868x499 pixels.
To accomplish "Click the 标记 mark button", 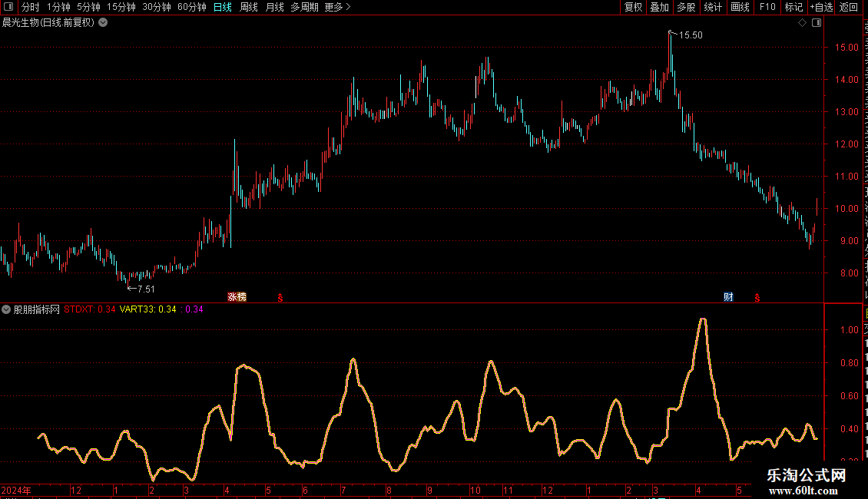I will pyautogui.click(x=793, y=7).
